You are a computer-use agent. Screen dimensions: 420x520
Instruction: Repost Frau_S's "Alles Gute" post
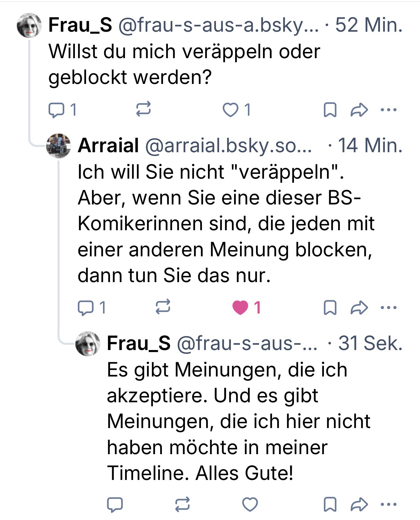tap(182, 505)
